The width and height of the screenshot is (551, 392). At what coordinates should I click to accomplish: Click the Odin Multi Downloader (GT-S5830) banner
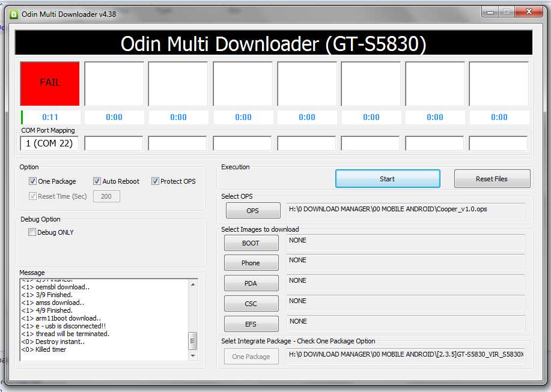pos(273,43)
